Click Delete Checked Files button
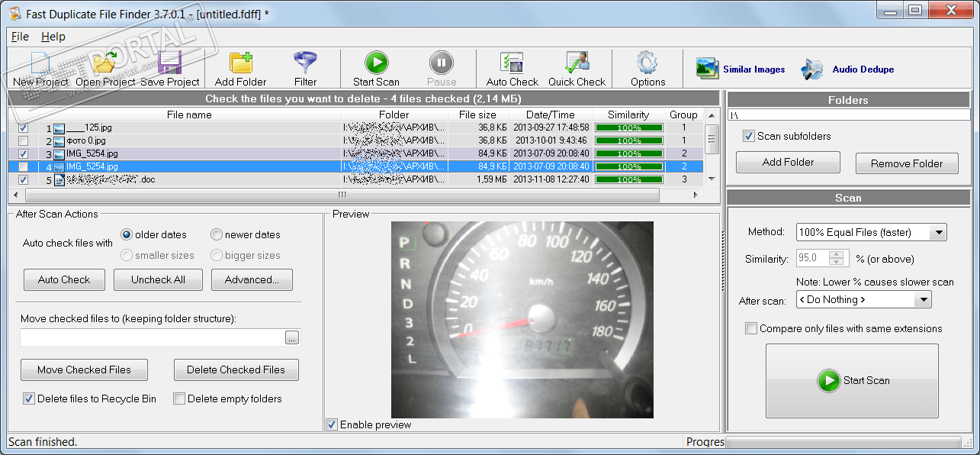 click(236, 369)
